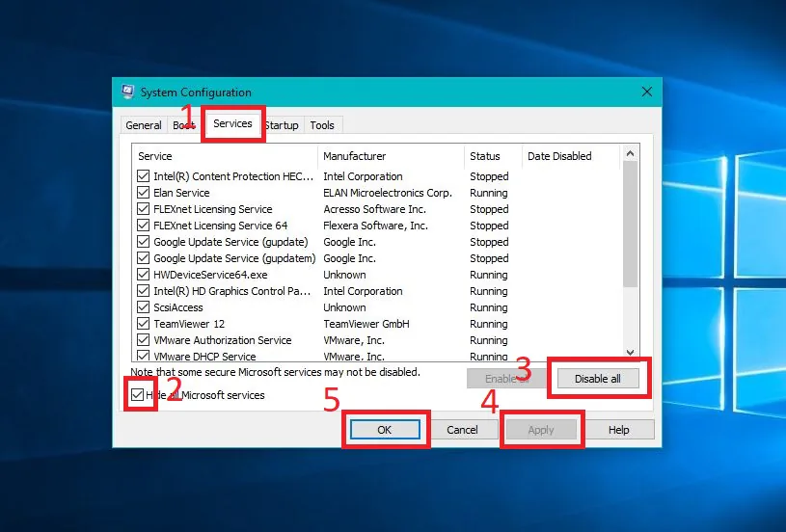Toggle FLEXnet Licensing Service by Acresso checkbox
786x532 pixels.
144,209
